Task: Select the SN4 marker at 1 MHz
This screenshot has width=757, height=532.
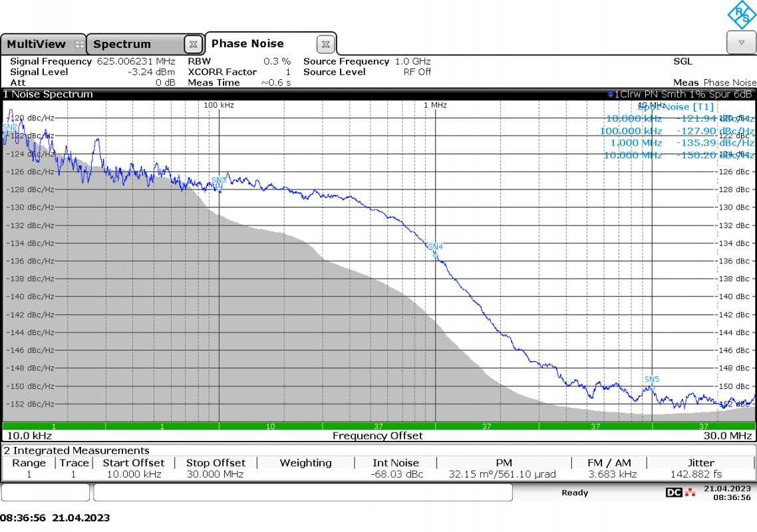Action: click(436, 247)
